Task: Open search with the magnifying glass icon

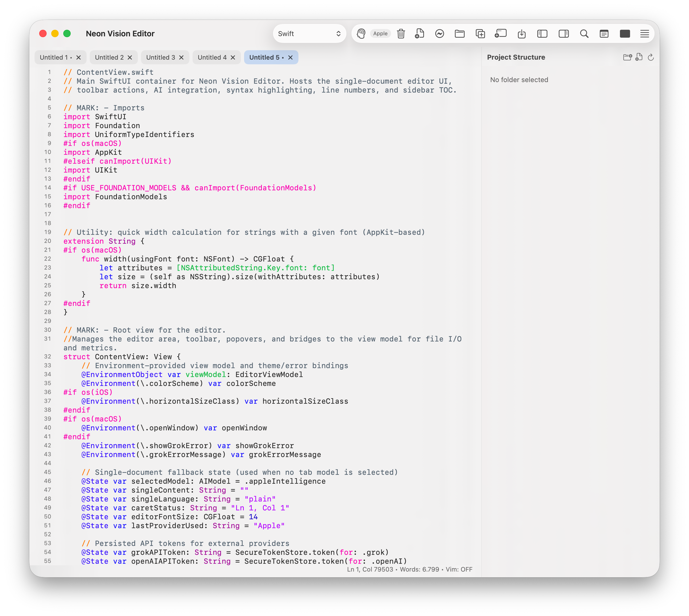Action: click(584, 33)
